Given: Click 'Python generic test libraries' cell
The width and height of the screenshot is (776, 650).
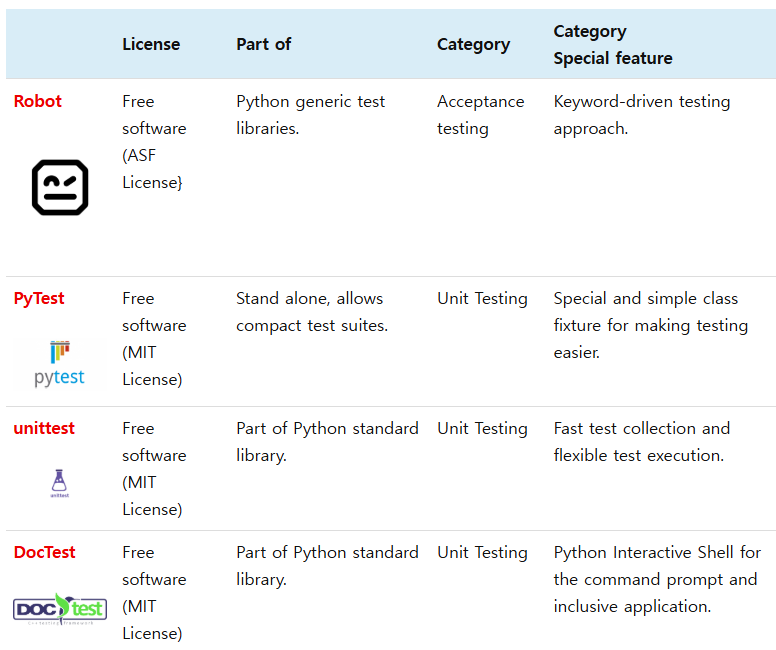Looking at the screenshot, I should [310, 115].
